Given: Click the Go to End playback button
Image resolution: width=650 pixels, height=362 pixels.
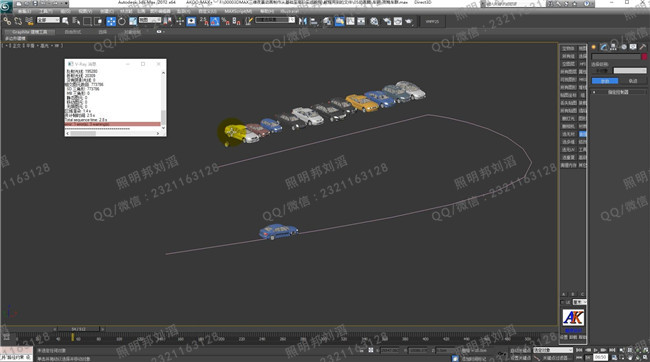Looking at the screenshot, I should pyautogui.click(x=612, y=350).
